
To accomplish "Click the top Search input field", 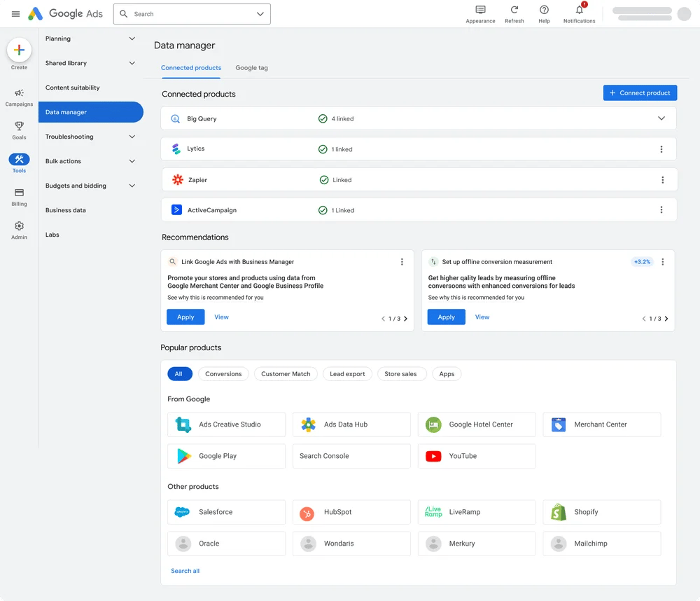I will (x=192, y=14).
